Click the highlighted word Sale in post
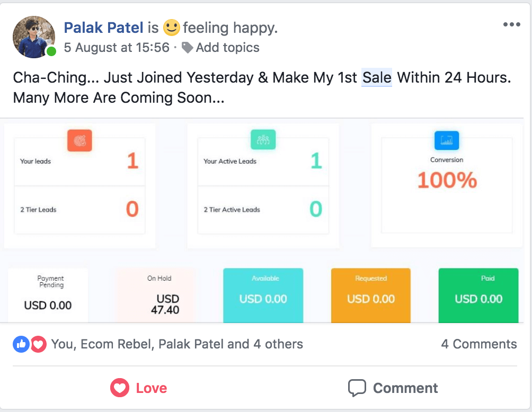Screen dimensions: 532x412 [x=377, y=78]
